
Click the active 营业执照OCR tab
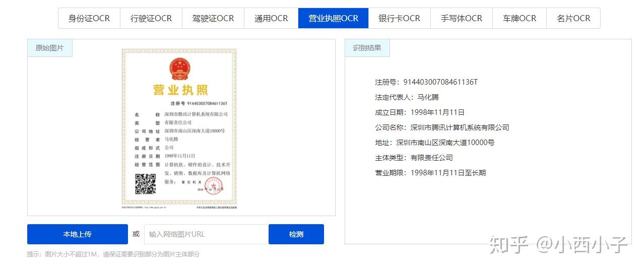pyautogui.click(x=333, y=18)
